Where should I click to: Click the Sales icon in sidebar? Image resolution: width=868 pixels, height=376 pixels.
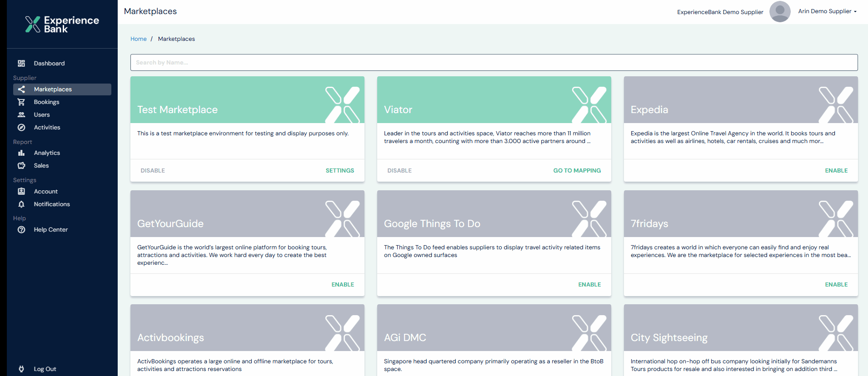tap(21, 166)
